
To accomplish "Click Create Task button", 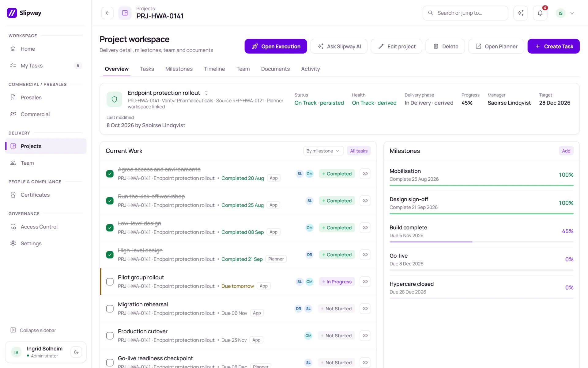I will click(553, 46).
